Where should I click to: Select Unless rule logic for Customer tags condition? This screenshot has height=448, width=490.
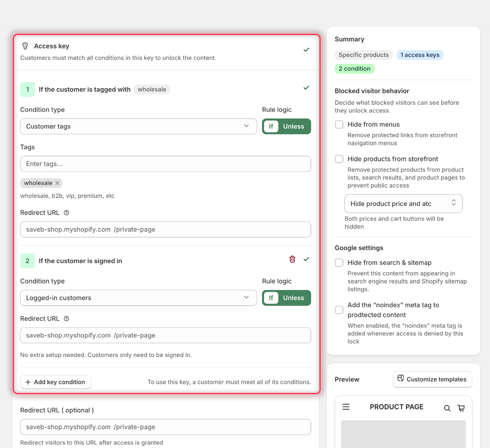pyautogui.click(x=294, y=126)
